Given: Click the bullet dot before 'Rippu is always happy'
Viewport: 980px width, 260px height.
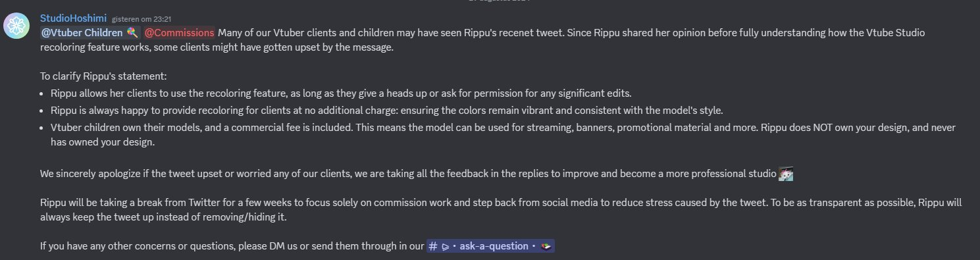Looking at the screenshot, I should coord(43,111).
